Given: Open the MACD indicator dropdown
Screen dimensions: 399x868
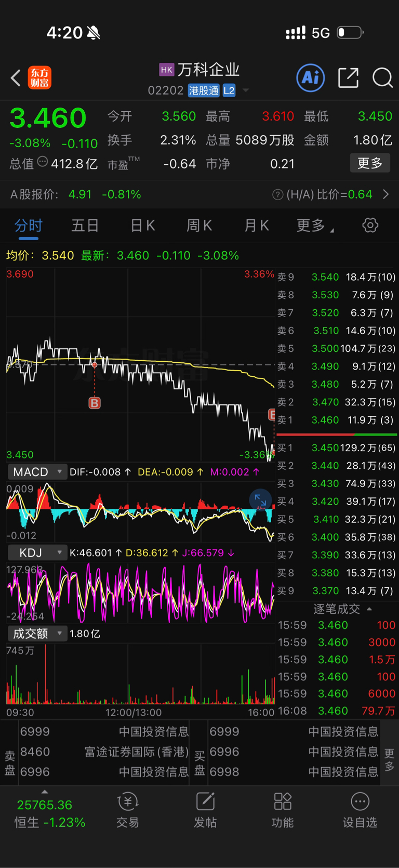Looking at the screenshot, I should pyautogui.click(x=37, y=471).
